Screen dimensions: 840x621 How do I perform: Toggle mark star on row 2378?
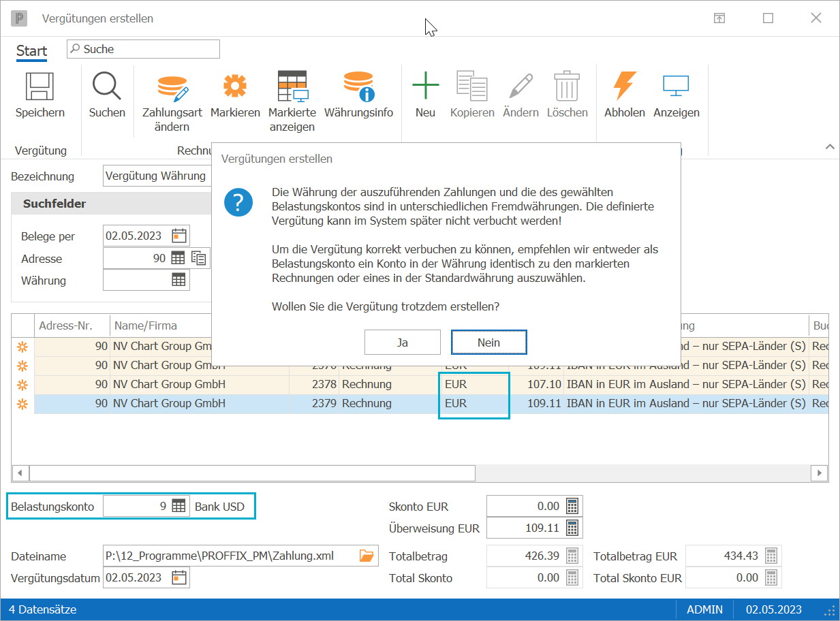click(22, 385)
